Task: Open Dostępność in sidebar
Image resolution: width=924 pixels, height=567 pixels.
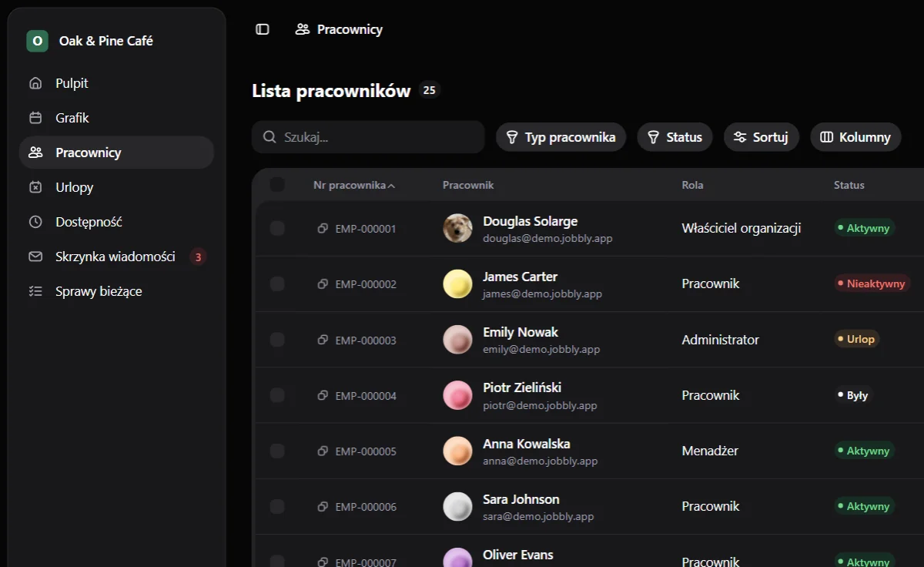Action: click(116, 222)
